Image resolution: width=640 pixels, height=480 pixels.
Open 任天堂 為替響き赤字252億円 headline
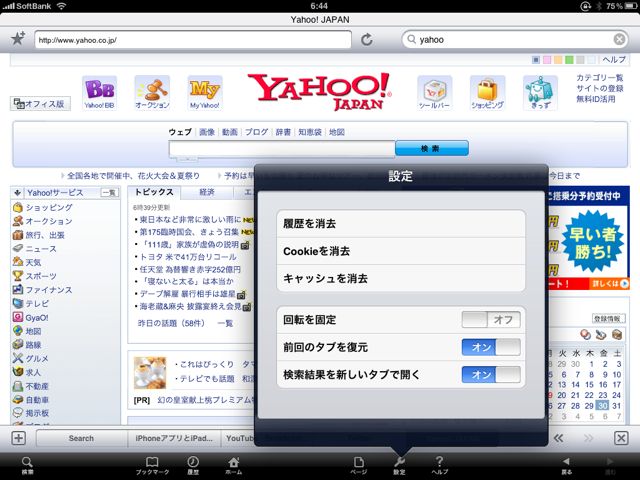pyautogui.click(x=190, y=269)
